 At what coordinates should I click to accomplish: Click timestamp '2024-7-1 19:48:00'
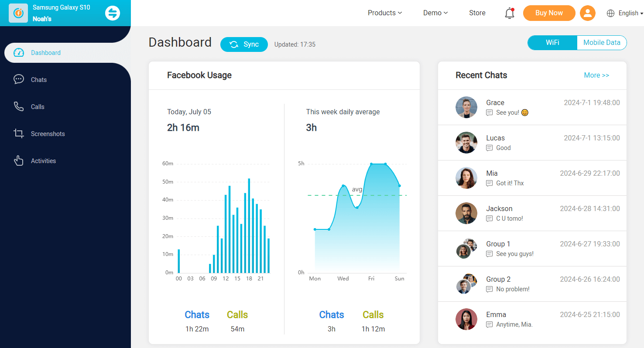592,103
